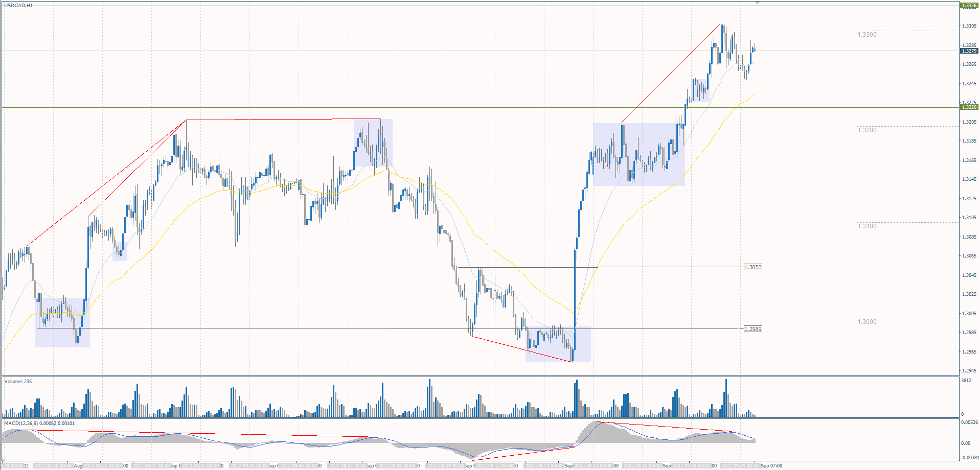Click the 2022.09.06 00:00 time label
The width and height of the screenshot is (980, 470).
(x=299, y=466)
